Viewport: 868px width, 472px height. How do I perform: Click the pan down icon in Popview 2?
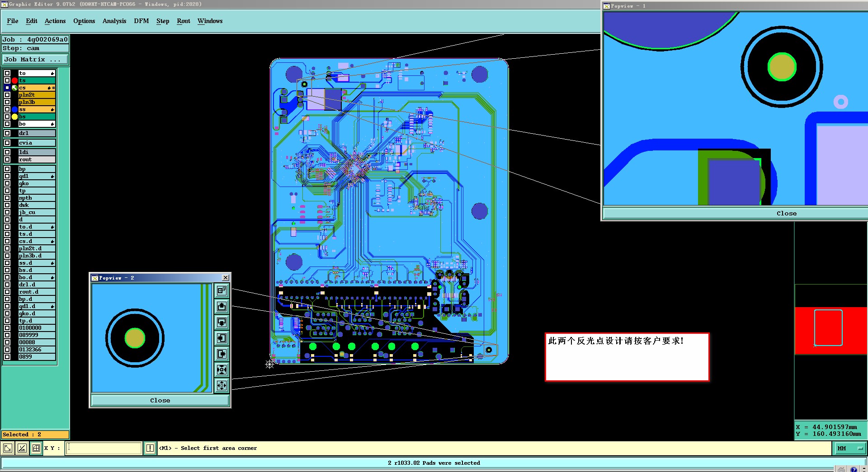pyautogui.click(x=222, y=322)
